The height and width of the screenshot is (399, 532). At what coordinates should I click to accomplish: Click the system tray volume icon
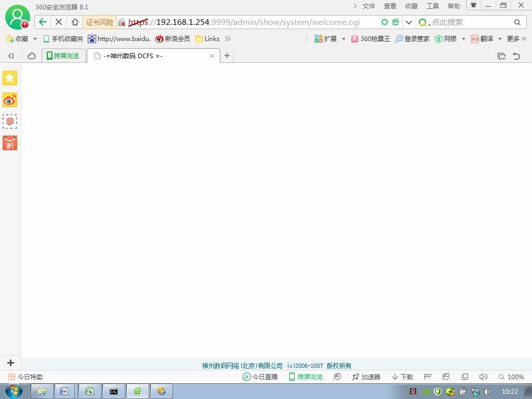coord(487,392)
